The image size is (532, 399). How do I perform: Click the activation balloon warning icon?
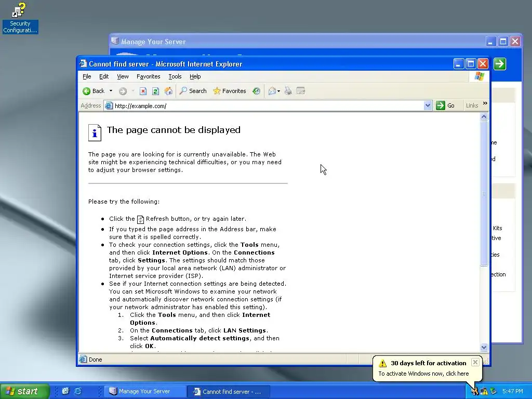click(x=383, y=363)
